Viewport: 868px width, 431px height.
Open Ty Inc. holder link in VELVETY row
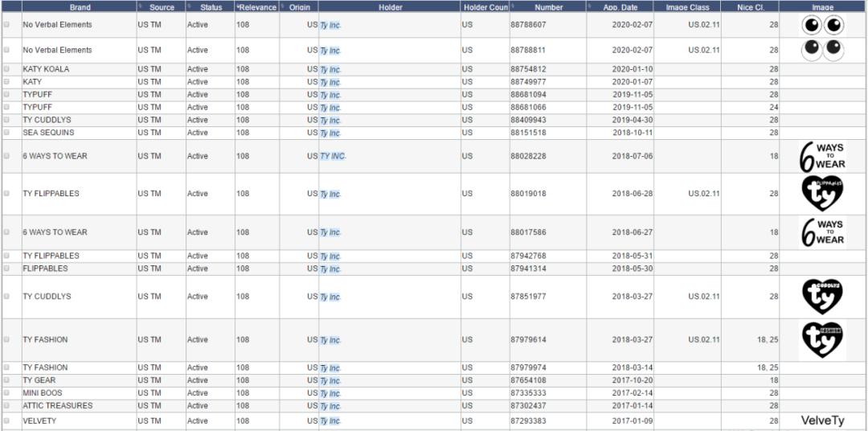[330, 421]
